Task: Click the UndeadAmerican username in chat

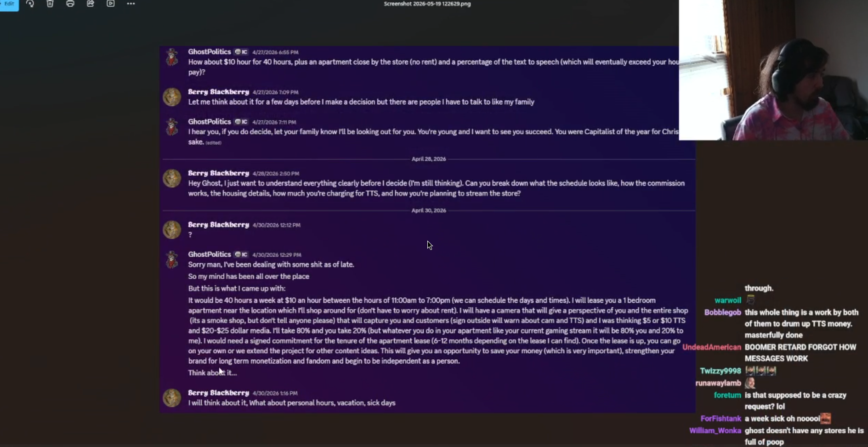Action: [x=712, y=347]
